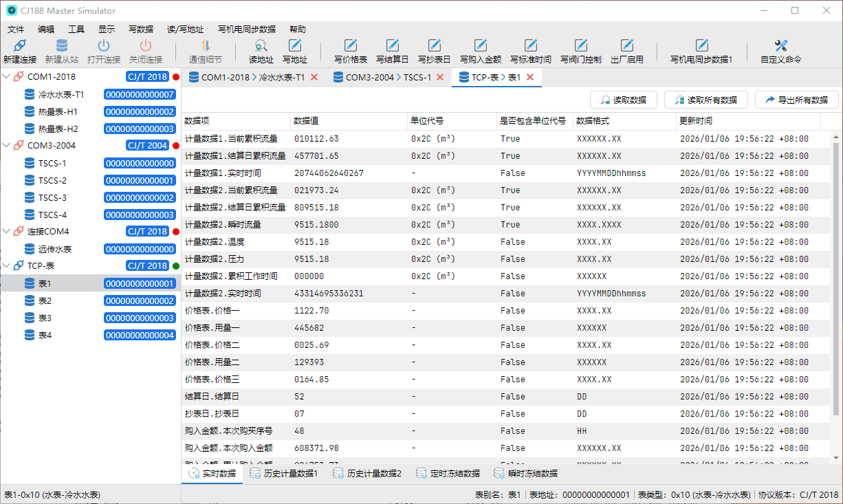843x504 pixels.
Task: Click the 导出所有数据 button
Action: (796, 100)
